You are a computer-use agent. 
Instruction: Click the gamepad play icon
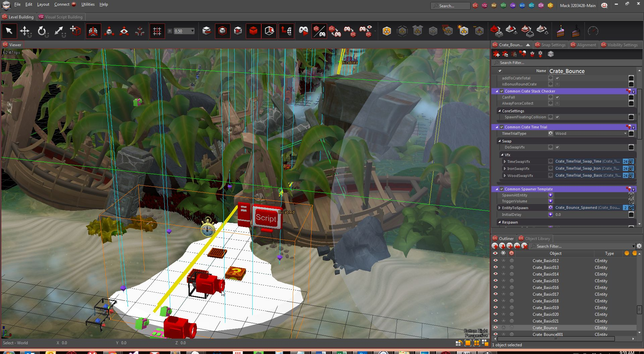coord(303,31)
